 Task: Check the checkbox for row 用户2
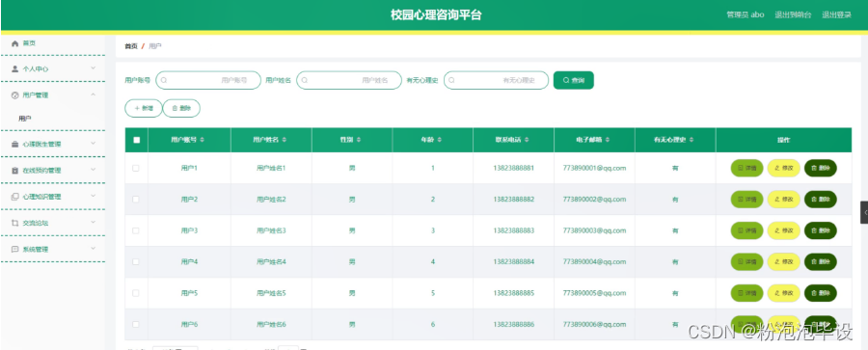click(136, 199)
